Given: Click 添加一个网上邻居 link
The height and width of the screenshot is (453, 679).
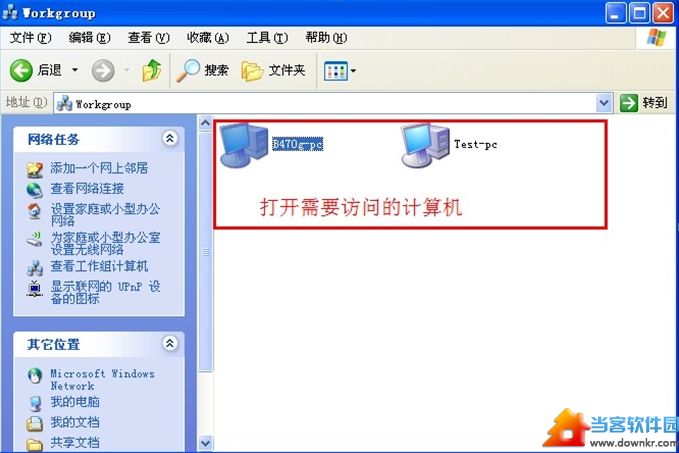Looking at the screenshot, I should [x=99, y=168].
